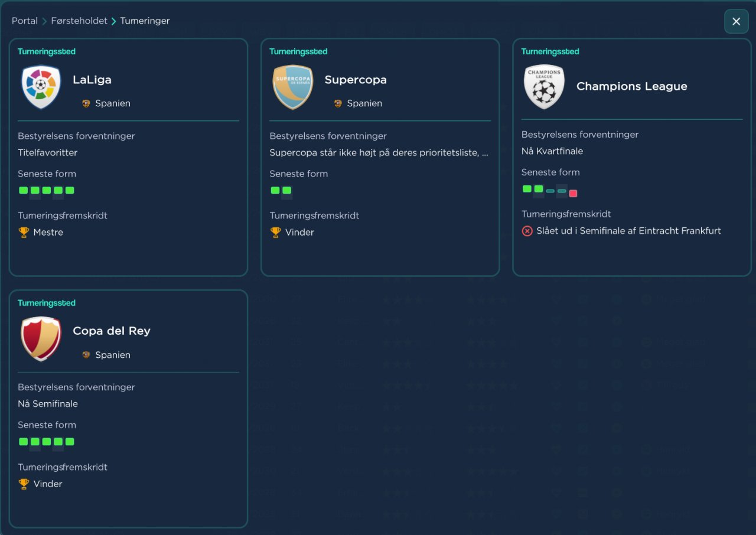Image resolution: width=756 pixels, height=535 pixels.
Task: Click the Titelfavoritter expectation text
Action: (x=48, y=152)
